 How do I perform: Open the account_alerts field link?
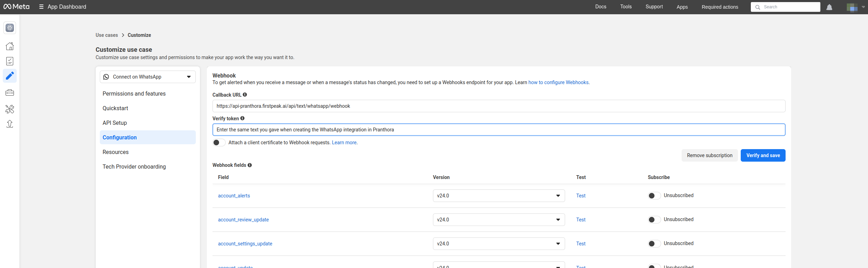(x=234, y=196)
